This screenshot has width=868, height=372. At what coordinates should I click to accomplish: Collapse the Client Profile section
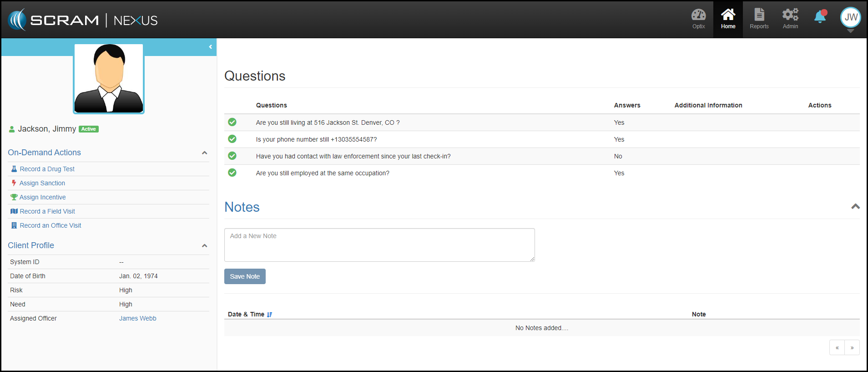pyautogui.click(x=204, y=246)
